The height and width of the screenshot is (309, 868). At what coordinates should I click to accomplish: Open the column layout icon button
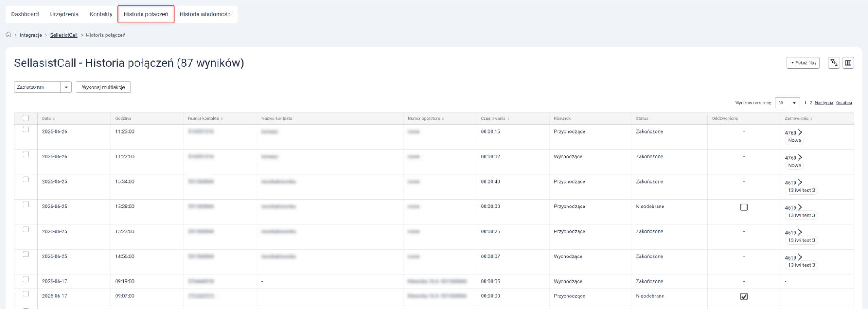coord(848,63)
